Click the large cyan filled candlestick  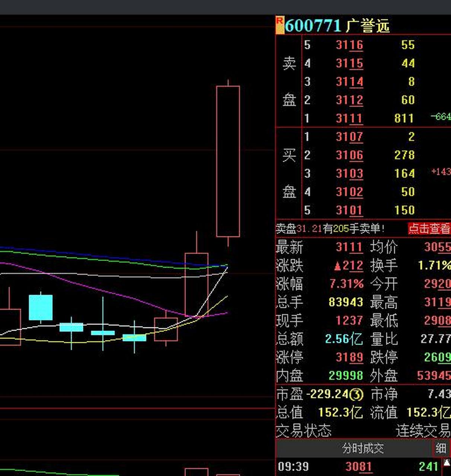[x=41, y=307]
